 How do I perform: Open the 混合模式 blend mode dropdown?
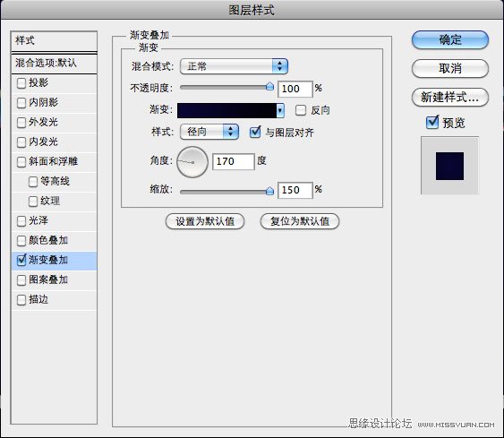(234, 66)
